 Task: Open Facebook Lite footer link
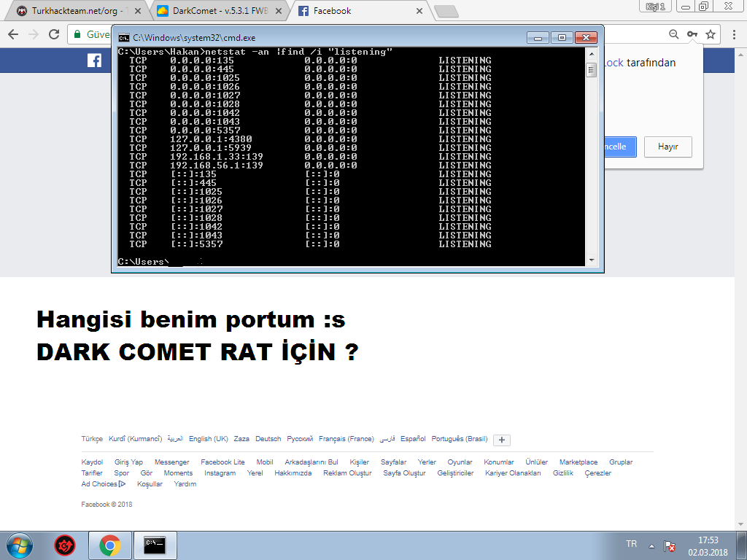[222, 462]
